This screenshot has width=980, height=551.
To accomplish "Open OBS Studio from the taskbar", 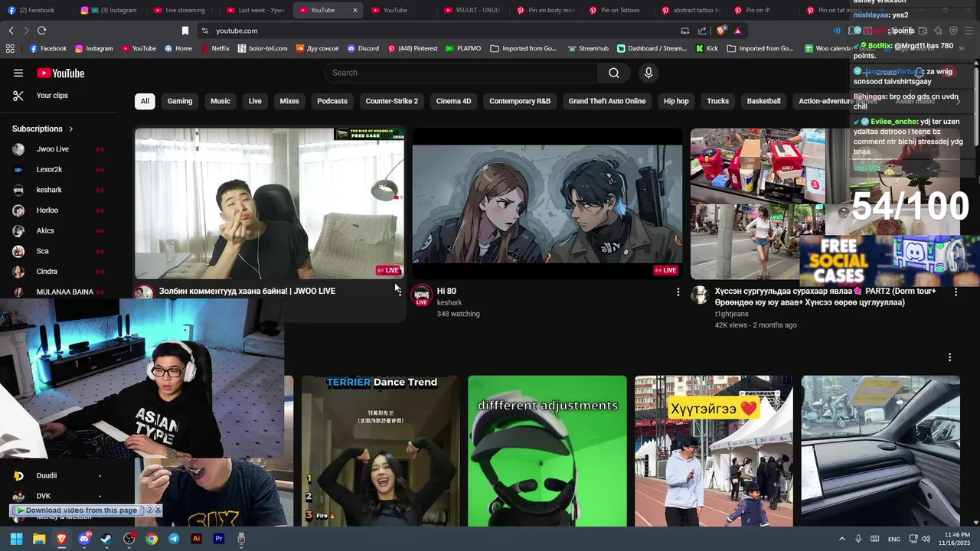I will coord(129,539).
